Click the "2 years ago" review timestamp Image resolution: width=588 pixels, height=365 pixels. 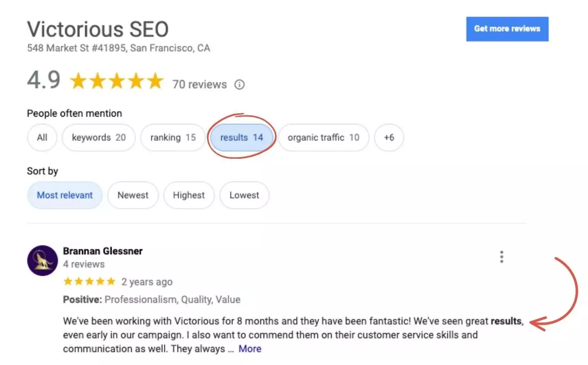pyautogui.click(x=147, y=282)
